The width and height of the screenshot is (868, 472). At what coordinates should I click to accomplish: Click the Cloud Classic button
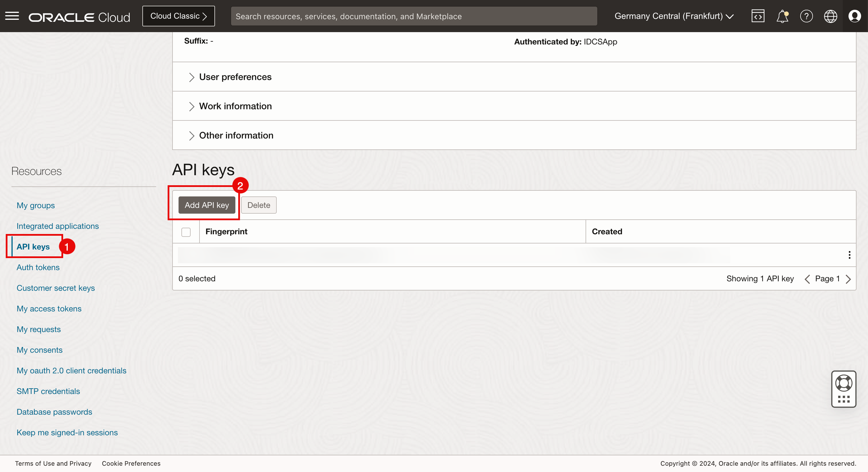[x=178, y=16]
